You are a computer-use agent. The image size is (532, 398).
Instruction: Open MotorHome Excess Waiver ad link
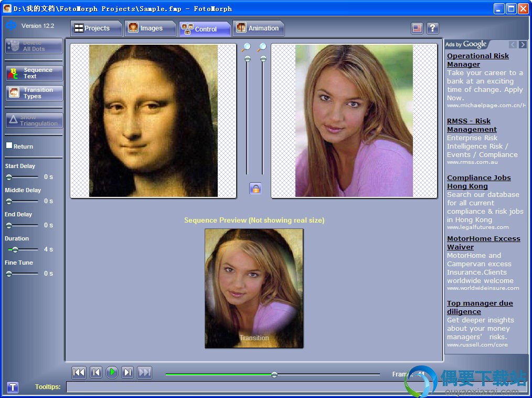(x=484, y=243)
